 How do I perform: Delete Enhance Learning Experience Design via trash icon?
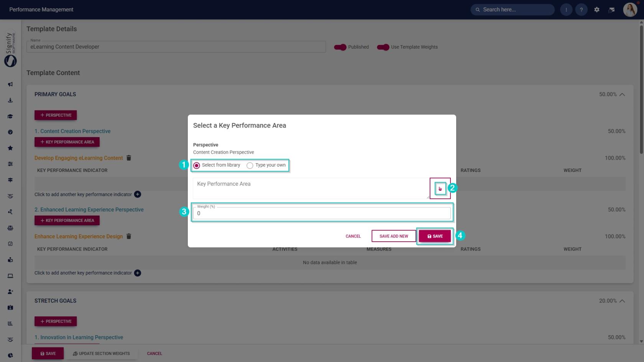click(129, 236)
